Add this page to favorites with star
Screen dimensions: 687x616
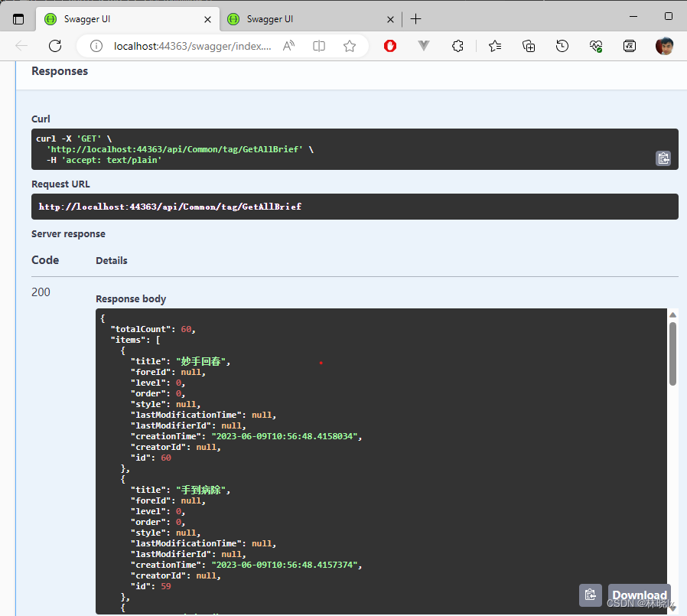350,46
